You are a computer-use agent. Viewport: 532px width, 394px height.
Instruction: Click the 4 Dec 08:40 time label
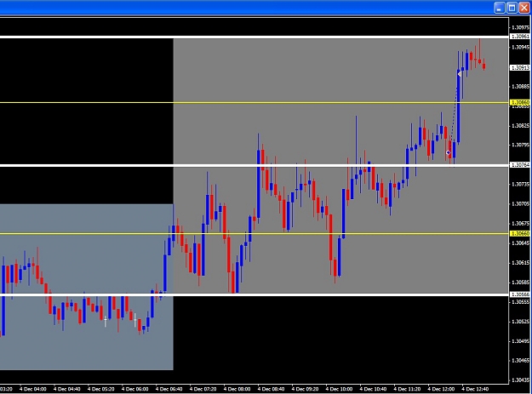click(x=271, y=389)
